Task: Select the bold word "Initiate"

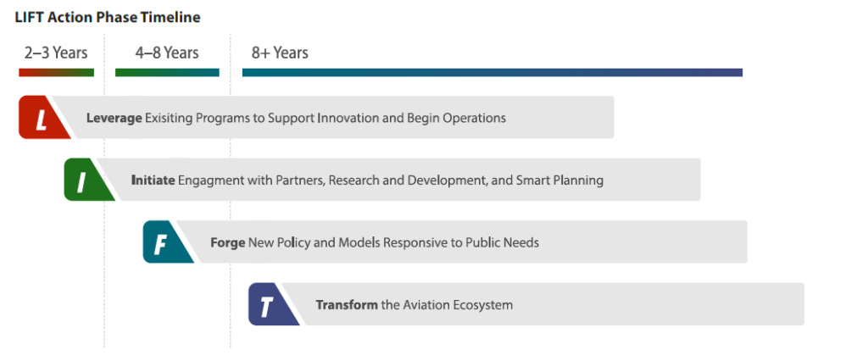Action: [153, 180]
